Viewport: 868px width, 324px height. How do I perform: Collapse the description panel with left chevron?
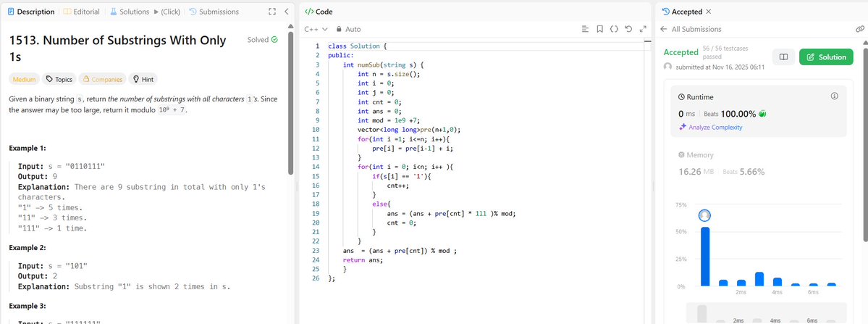coord(286,12)
